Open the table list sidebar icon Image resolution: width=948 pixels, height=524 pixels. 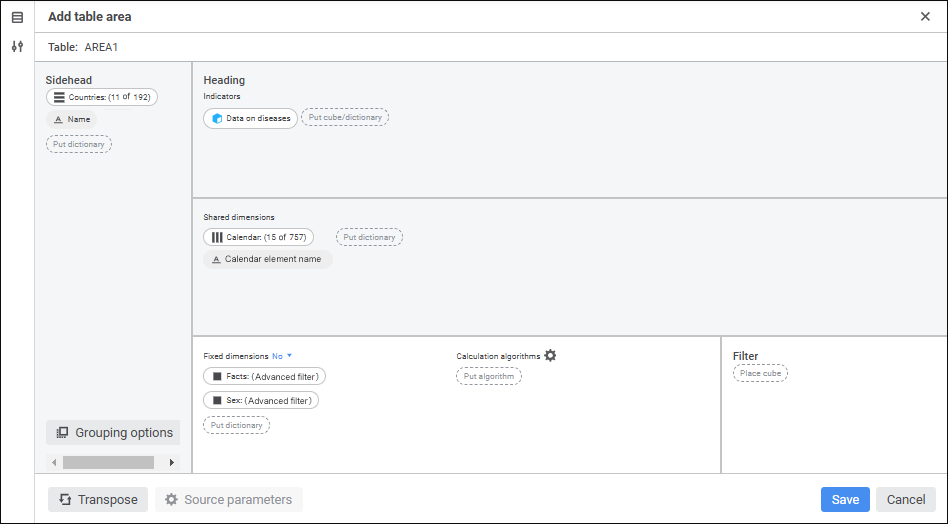(x=17, y=17)
